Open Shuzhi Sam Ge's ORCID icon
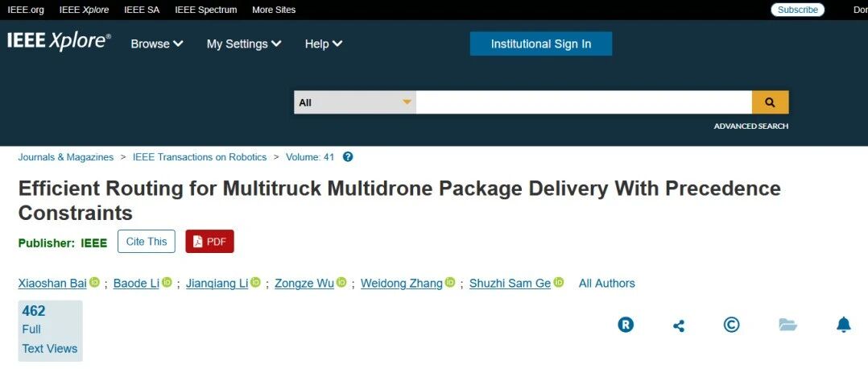Viewport: 868px width, 369px height. [x=558, y=282]
